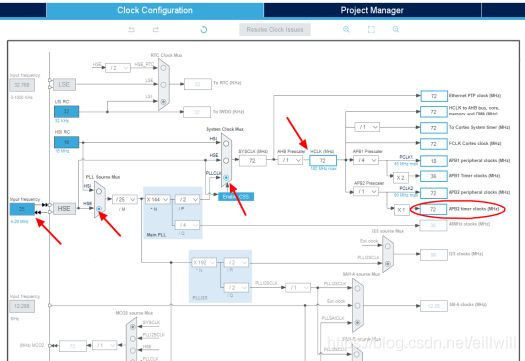Click the I2S clocks (MHz) value box

tap(434, 255)
